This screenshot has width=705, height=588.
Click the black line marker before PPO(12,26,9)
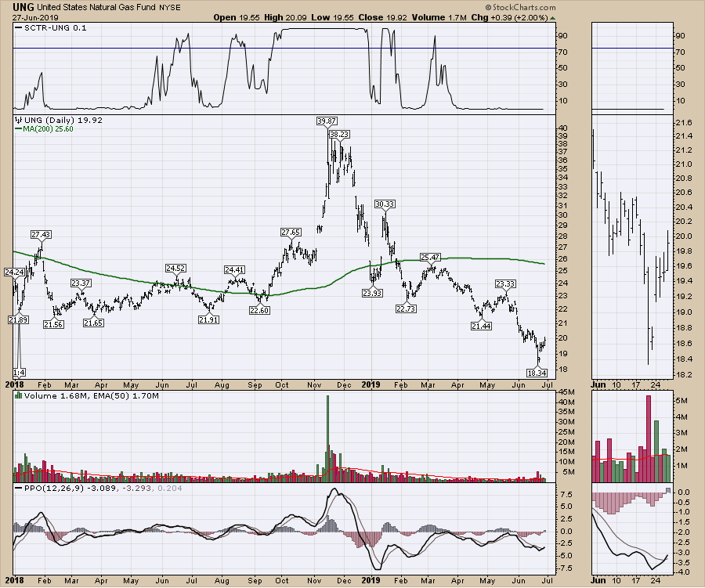(19, 489)
